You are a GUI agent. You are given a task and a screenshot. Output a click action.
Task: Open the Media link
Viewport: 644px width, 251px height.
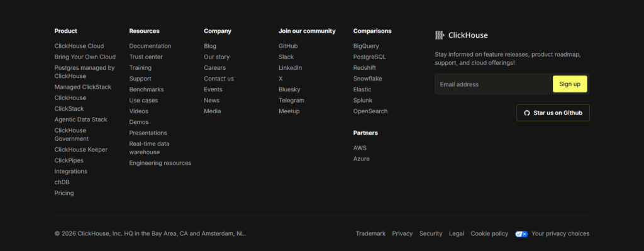[x=213, y=111]
